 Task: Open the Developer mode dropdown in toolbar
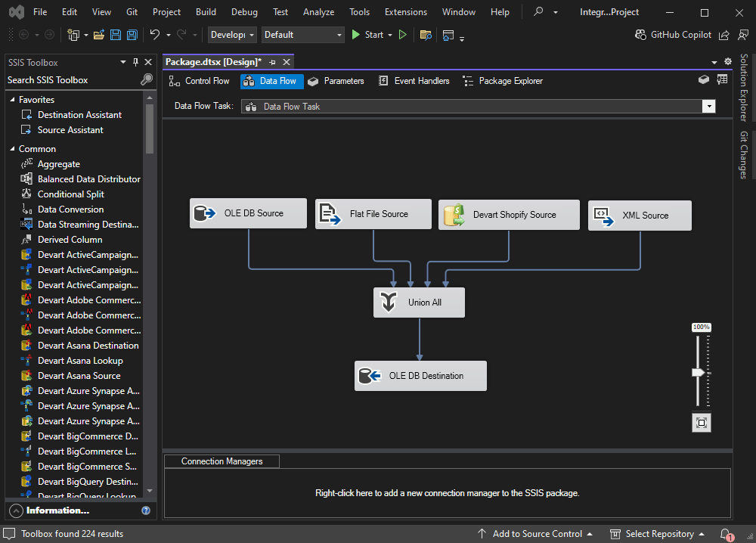point(232,35)
